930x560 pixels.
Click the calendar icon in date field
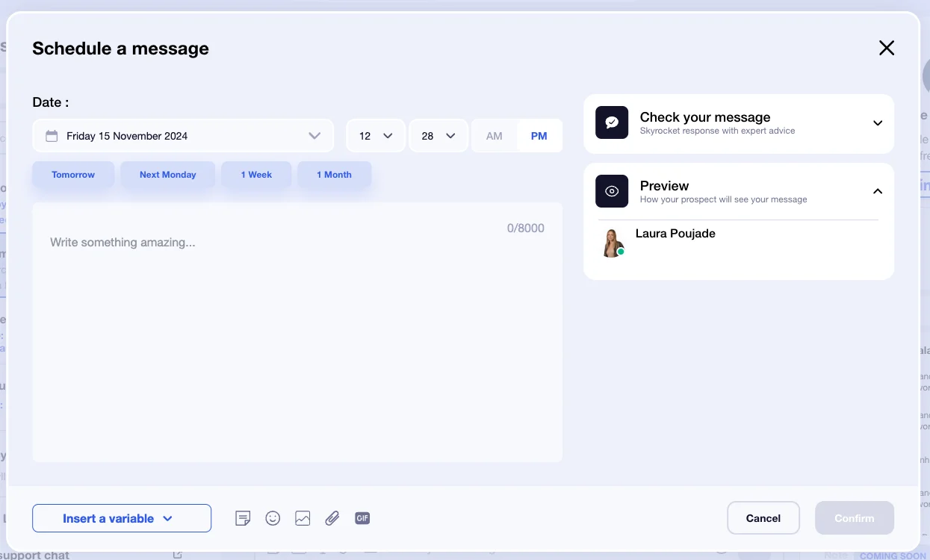coord(52,136)
